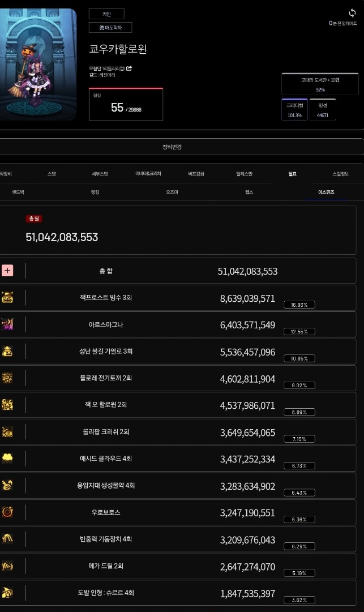
Task: Click the 아르스마그나 skill icon
Action: click(x=7, y=324)
